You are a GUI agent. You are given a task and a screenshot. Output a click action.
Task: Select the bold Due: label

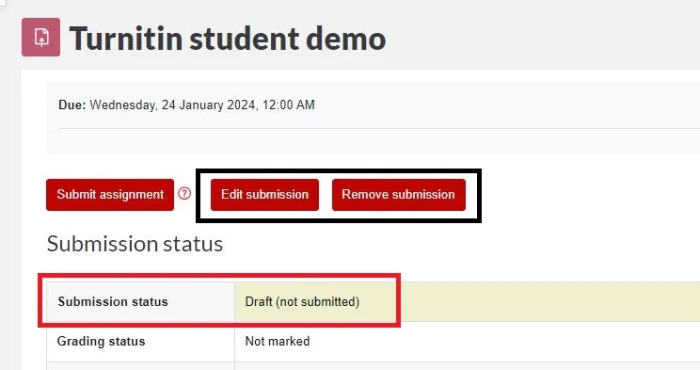coord(72,105)
